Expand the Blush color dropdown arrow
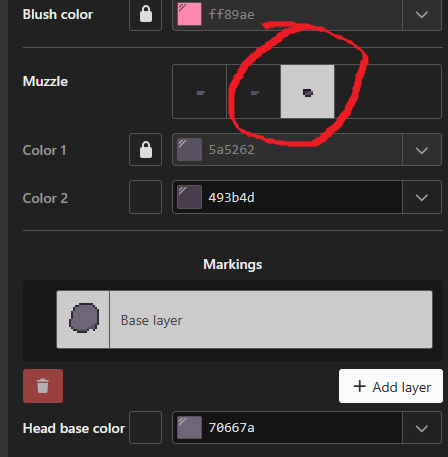448x457 pixels. (422, 14)
